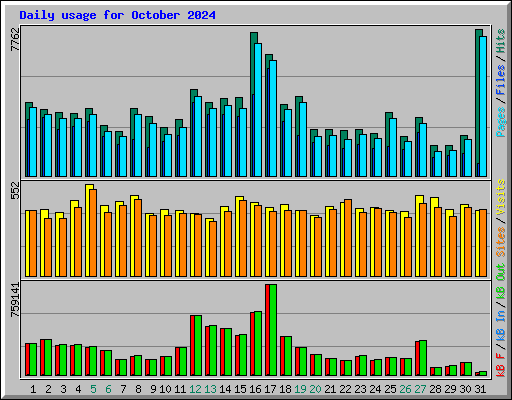Click day 1 on the x-axis
This screenshot has width=512, height=400.
[33, 389]
